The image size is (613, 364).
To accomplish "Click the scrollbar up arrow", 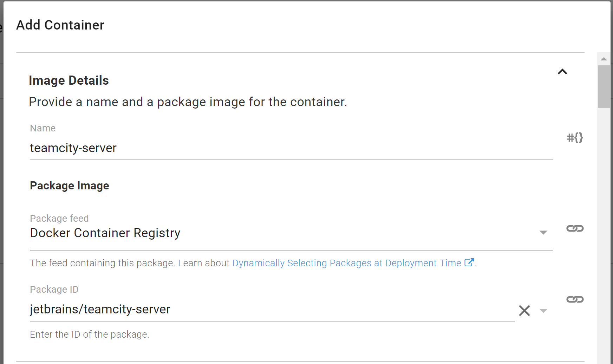I will point(604,59).
